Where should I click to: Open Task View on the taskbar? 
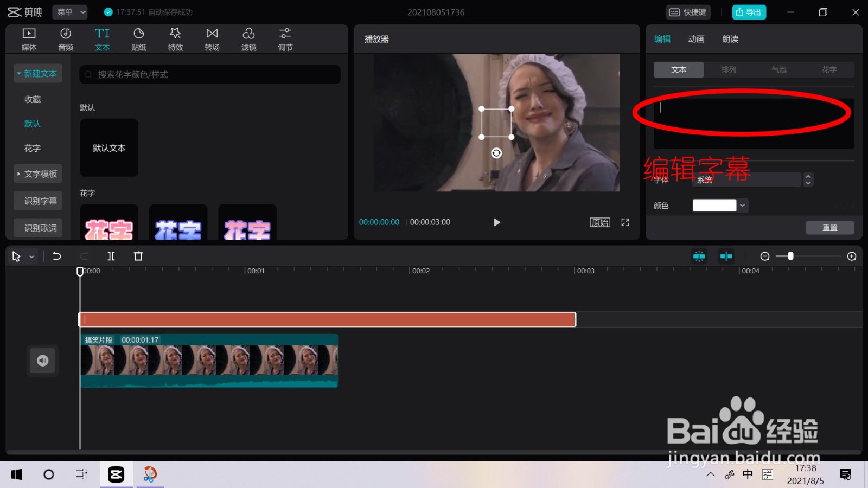[81, 475]
